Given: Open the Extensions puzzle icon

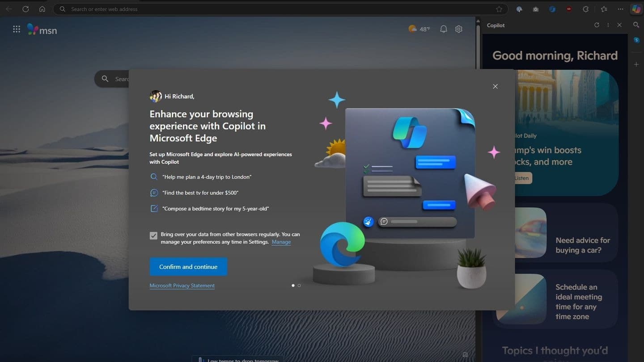Looking at the screenshot, I should 585,9.
